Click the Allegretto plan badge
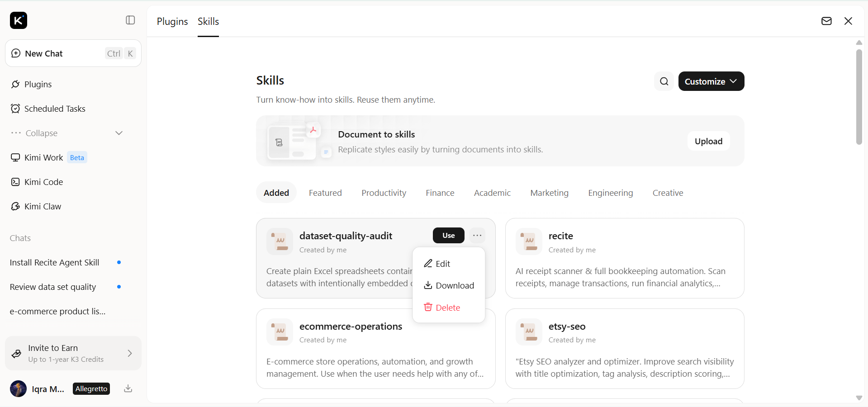The width and height of the screenshot is (868, 407). [x=91, y=389]
